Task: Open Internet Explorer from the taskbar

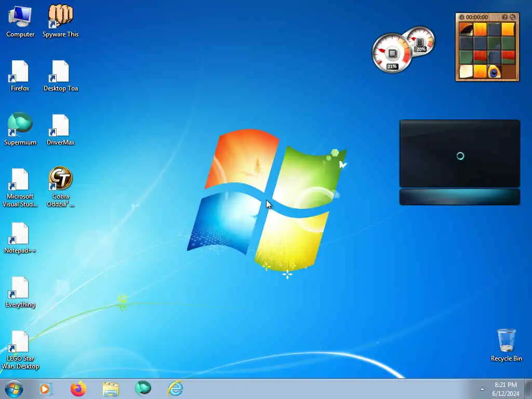Action: coord(176,389)
